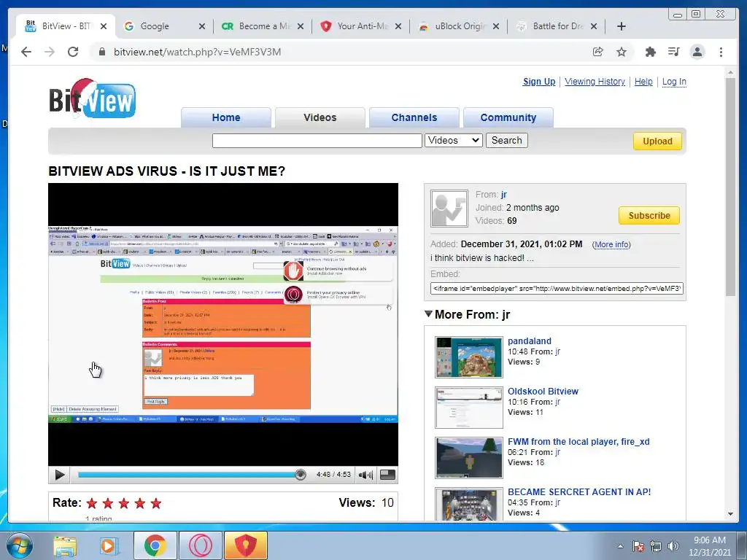Expand the (More info) link
This screenshot has width=747, height=560.
(611, 244)
